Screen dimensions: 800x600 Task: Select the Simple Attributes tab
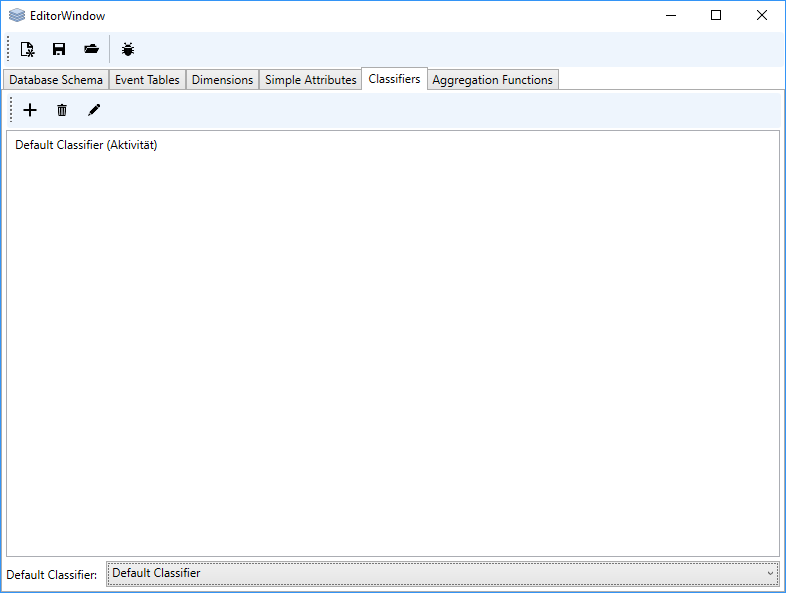coord(310,80)
